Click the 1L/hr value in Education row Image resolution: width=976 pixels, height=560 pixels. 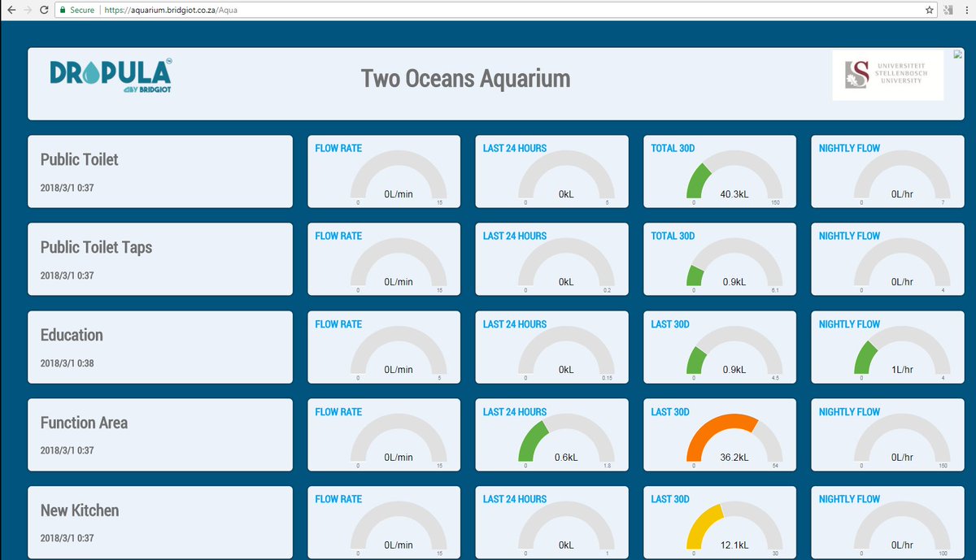tap(902, 370)
